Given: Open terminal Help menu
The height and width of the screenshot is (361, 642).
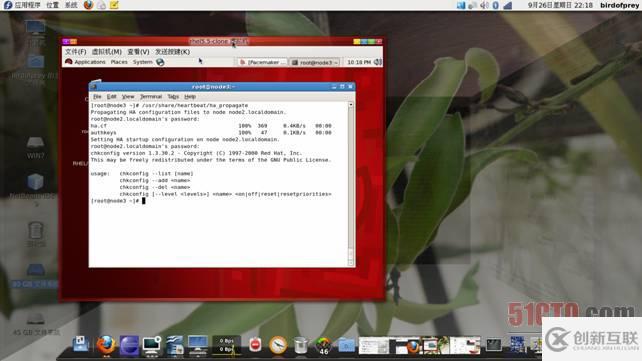Looking at the screenshot, I should coord(190,97).
